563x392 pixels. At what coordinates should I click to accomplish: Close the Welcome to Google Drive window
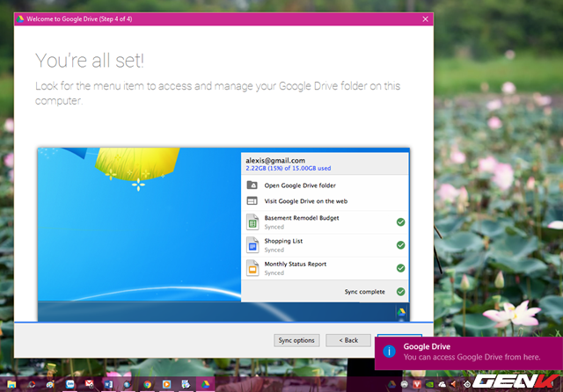[x=426, y=18]
